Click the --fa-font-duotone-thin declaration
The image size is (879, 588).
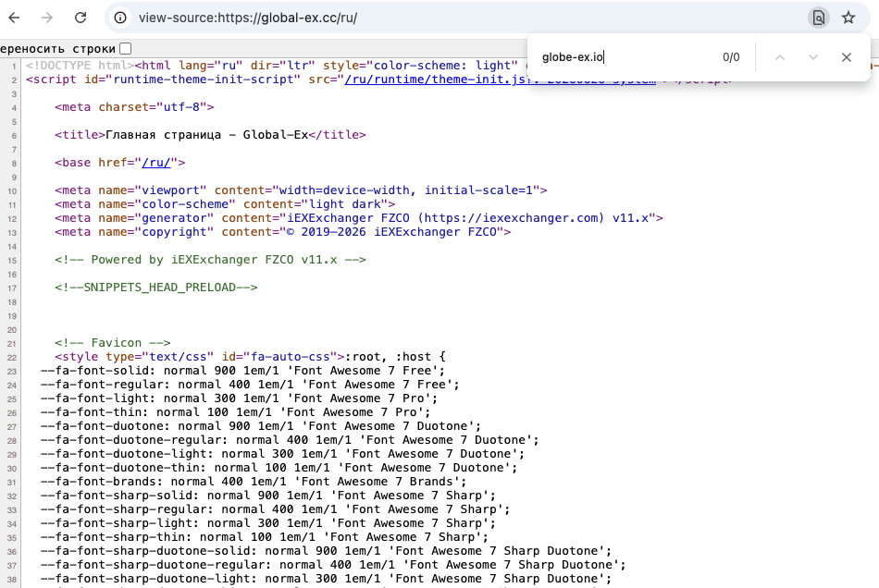click(x=279, y=468)
